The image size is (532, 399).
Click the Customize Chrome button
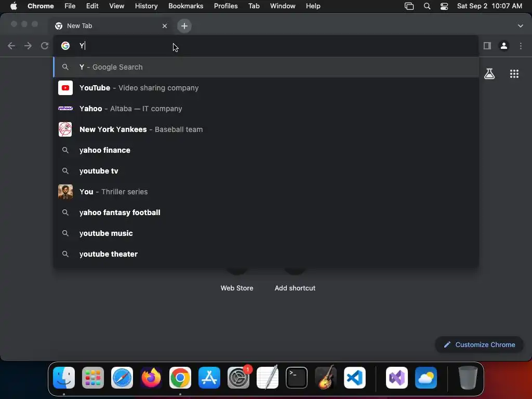(479, 345)
